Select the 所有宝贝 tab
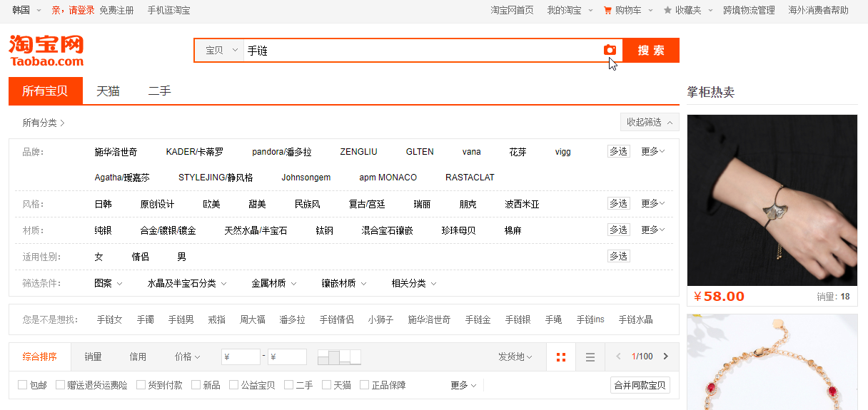 pos(45,91)
